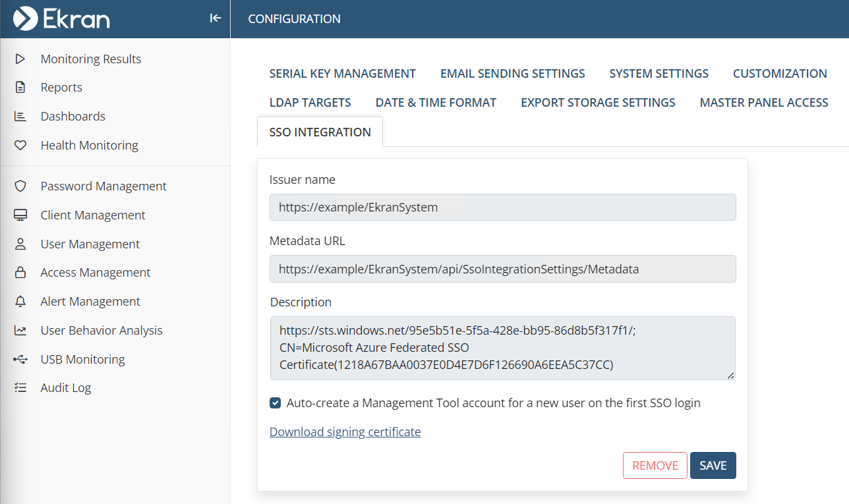Switch to the LDAP Targets tab
Screen dimensions: 849x504
[310, 103]
